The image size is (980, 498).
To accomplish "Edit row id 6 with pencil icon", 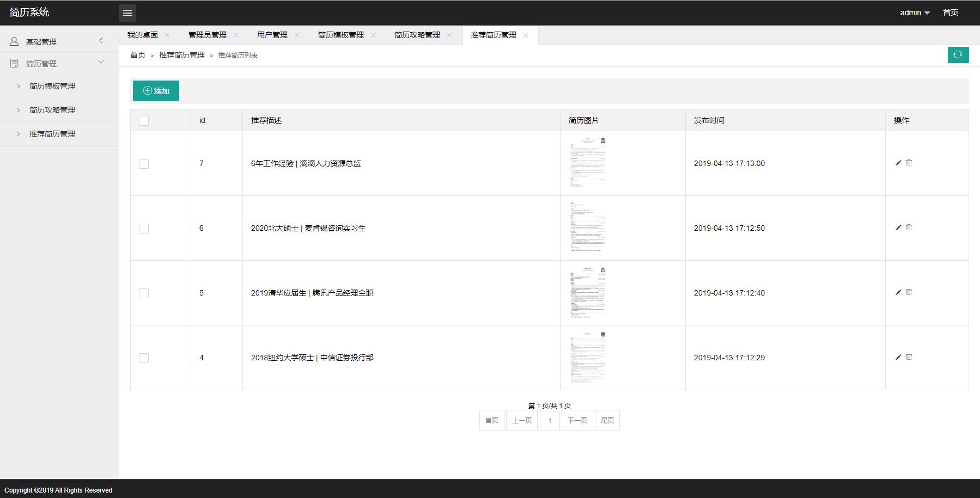I will point(898,228).
